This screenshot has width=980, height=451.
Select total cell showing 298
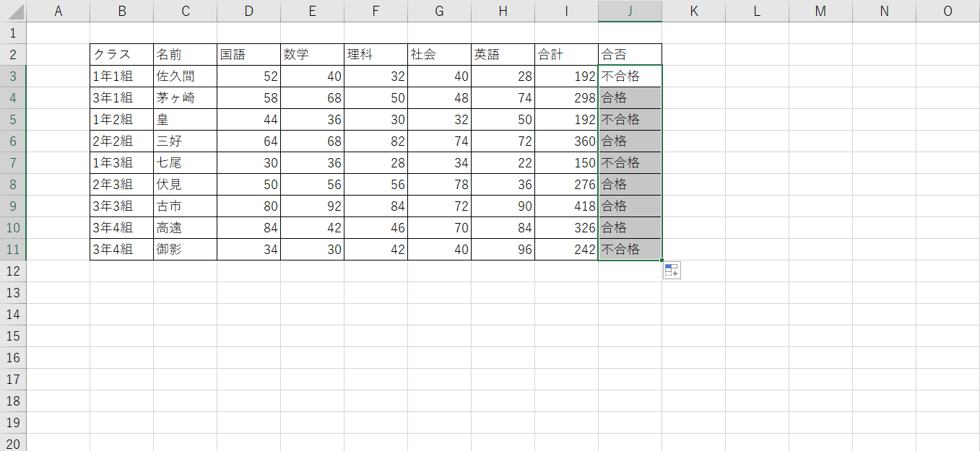[566, 97]
